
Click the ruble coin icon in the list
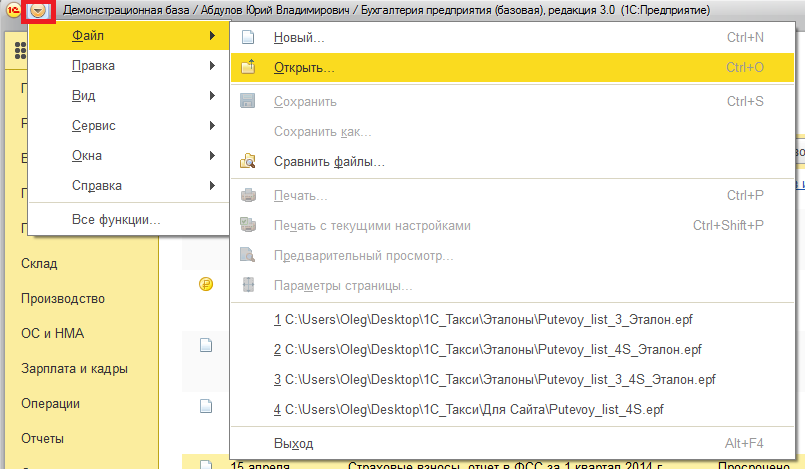click(205, 285)
